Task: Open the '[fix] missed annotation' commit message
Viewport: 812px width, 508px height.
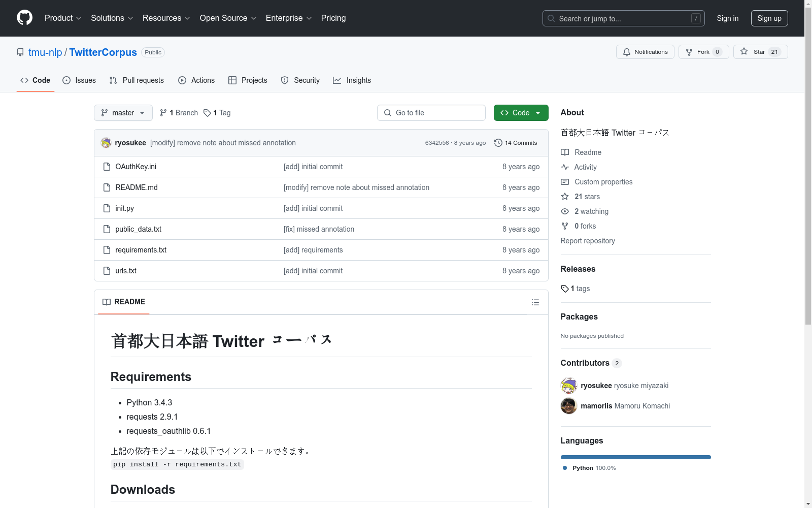Action: (319, 229)
